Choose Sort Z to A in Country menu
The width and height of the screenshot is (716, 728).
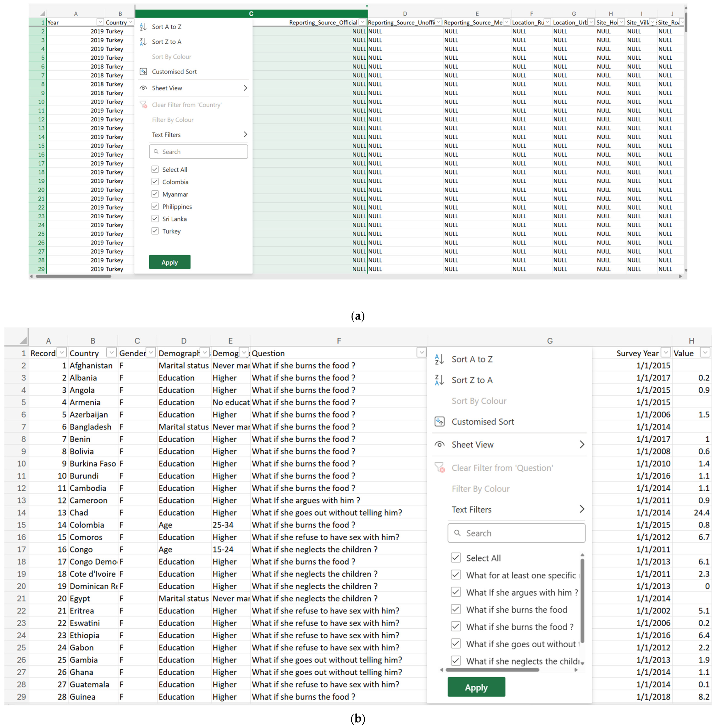(x=166, y=42)
